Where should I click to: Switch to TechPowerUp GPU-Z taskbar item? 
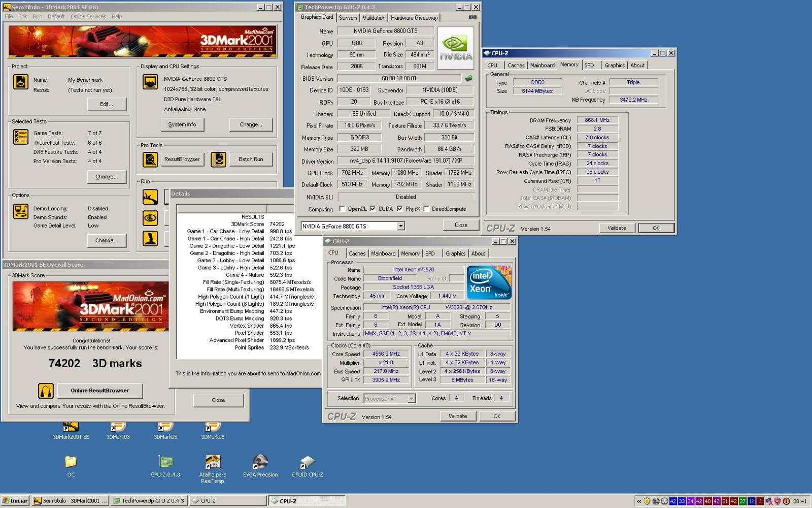pyautogui.click(x=150, y=501)
